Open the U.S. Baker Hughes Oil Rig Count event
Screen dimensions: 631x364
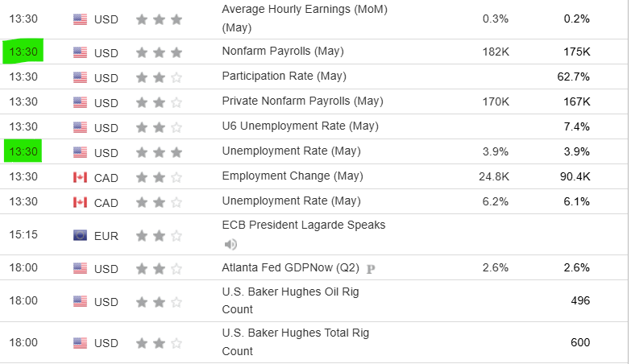pyautogui.click(x=291, y=300)
